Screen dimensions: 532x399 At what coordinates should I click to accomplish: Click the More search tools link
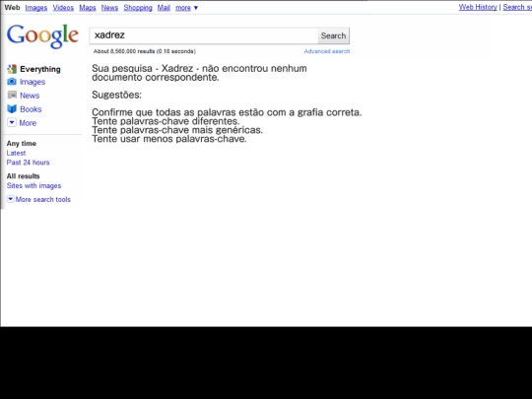(x=42, y=199)
